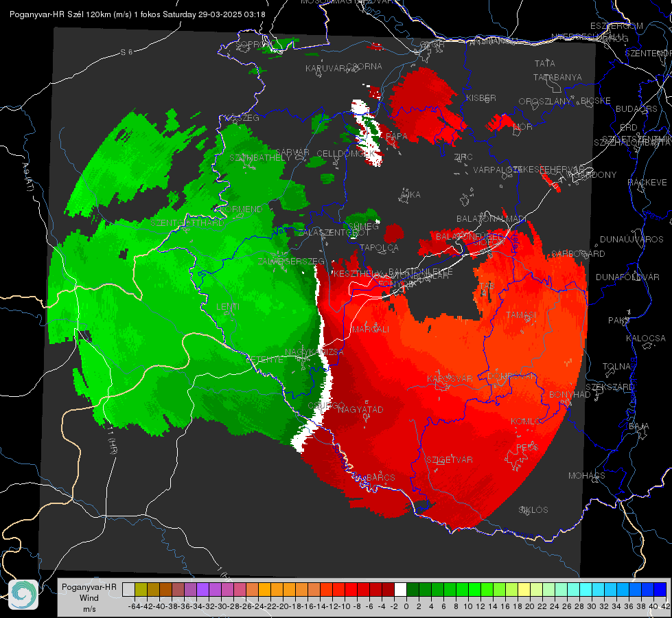The width and height of the screenshot is (672, 618).
Task: Click the SZOMBATHELY town label
Action: (x=259, y=158)
